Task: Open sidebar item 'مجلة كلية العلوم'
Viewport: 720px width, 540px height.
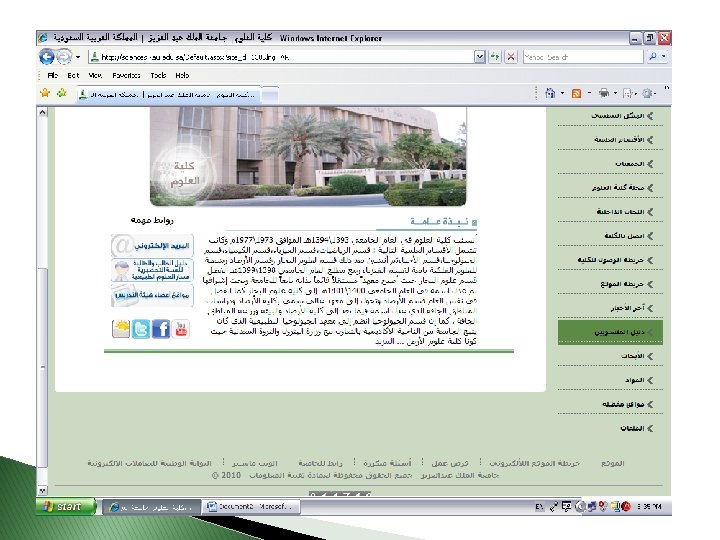Action: point(618,187)
